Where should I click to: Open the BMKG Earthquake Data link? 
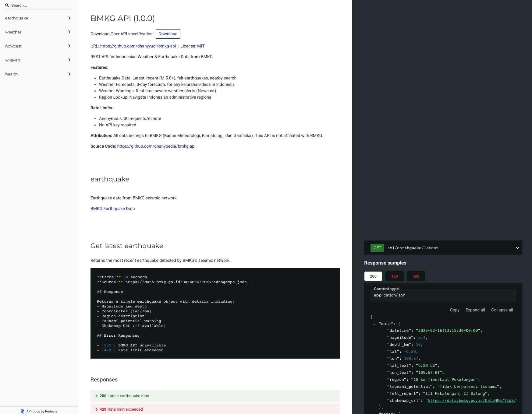(x=113, y=209)
